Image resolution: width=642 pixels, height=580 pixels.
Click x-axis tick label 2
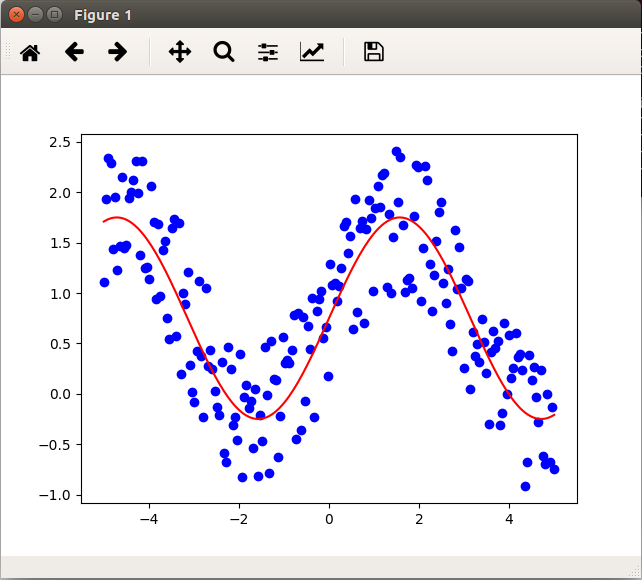point(419,519)
